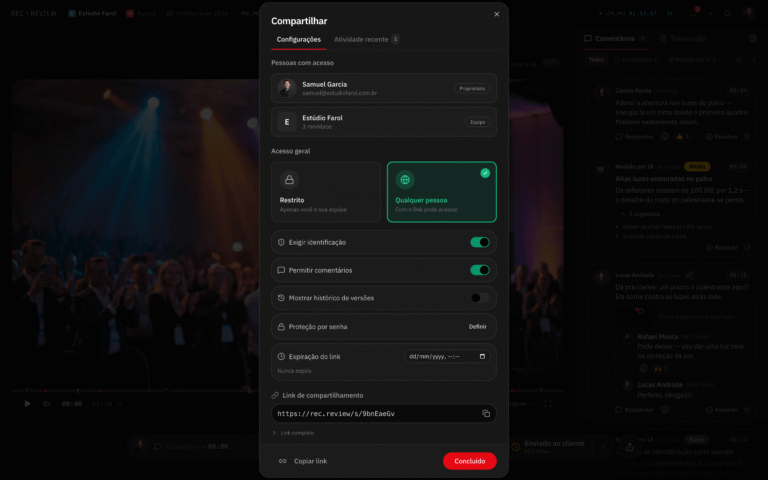
Task: Switch to the Configurações tab
Action: [x=299, y=39]
